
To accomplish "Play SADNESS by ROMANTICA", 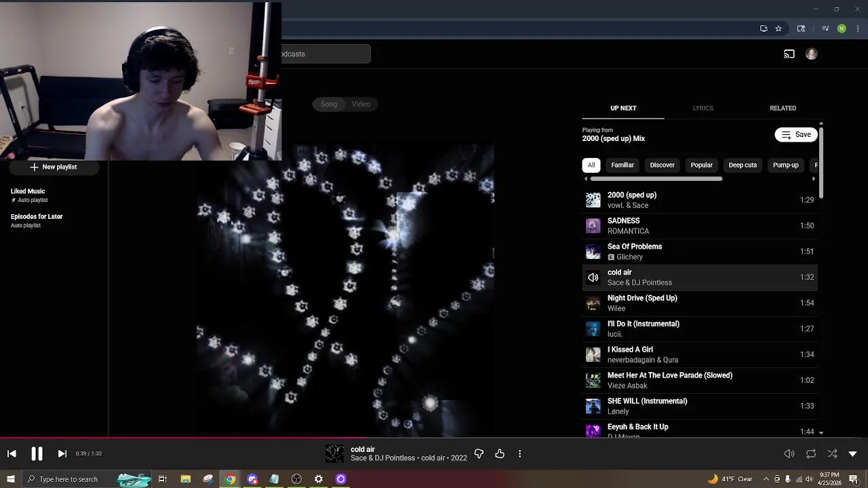I will point(699,226).
